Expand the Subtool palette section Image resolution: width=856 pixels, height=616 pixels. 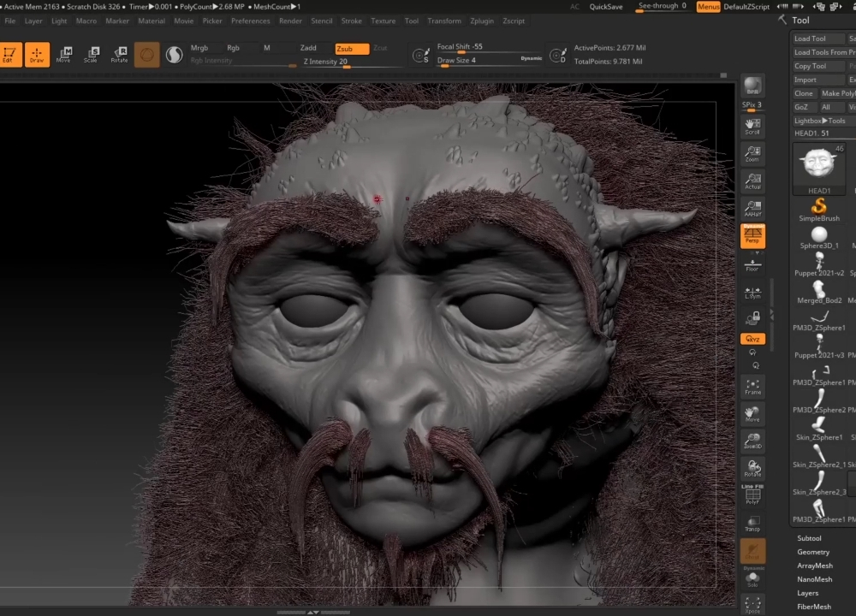pos(809,538)
